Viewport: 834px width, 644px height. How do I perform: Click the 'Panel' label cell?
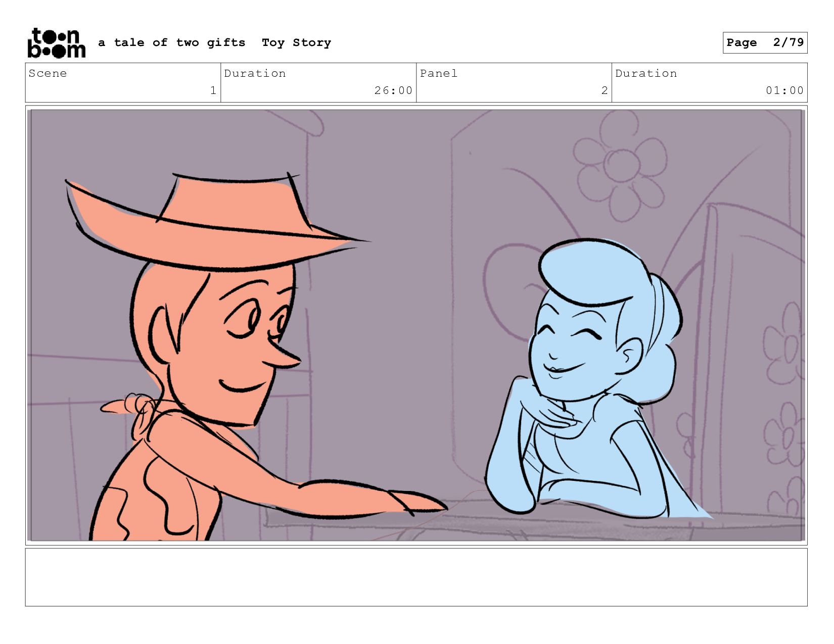tap(514, 83)
